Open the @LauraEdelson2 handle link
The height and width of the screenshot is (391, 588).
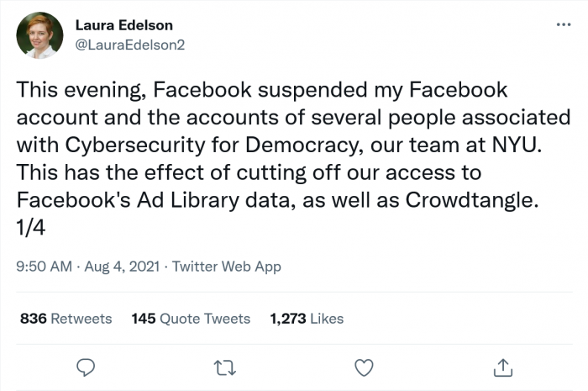(x=130, y=44)
